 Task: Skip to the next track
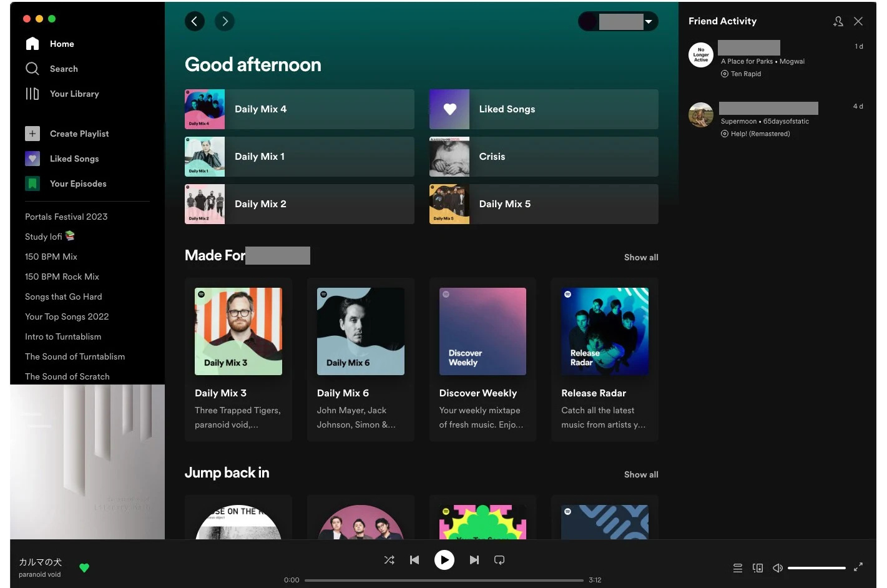click(x=474, y=560)
